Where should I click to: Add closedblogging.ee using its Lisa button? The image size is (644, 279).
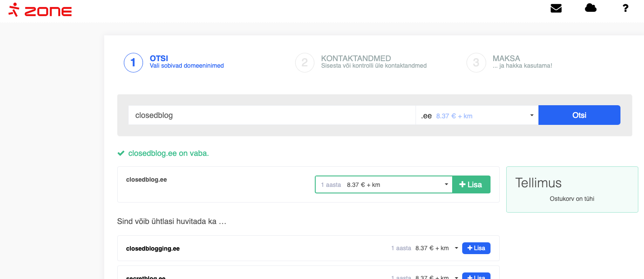point(476,248)
